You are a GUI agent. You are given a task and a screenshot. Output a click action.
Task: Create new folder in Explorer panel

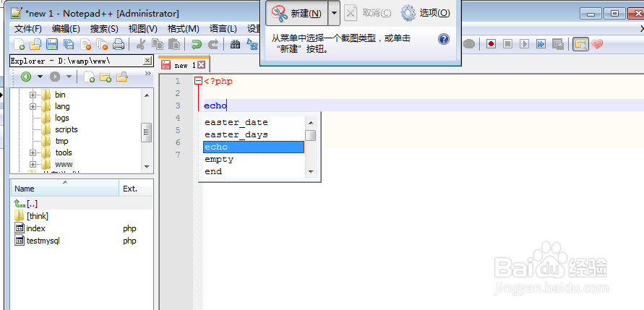[x=106, y=77]
